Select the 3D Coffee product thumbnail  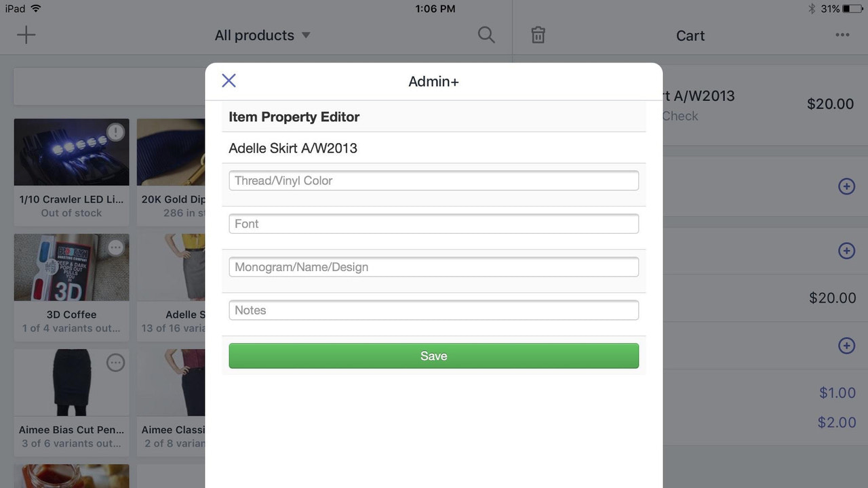(71, 267)
